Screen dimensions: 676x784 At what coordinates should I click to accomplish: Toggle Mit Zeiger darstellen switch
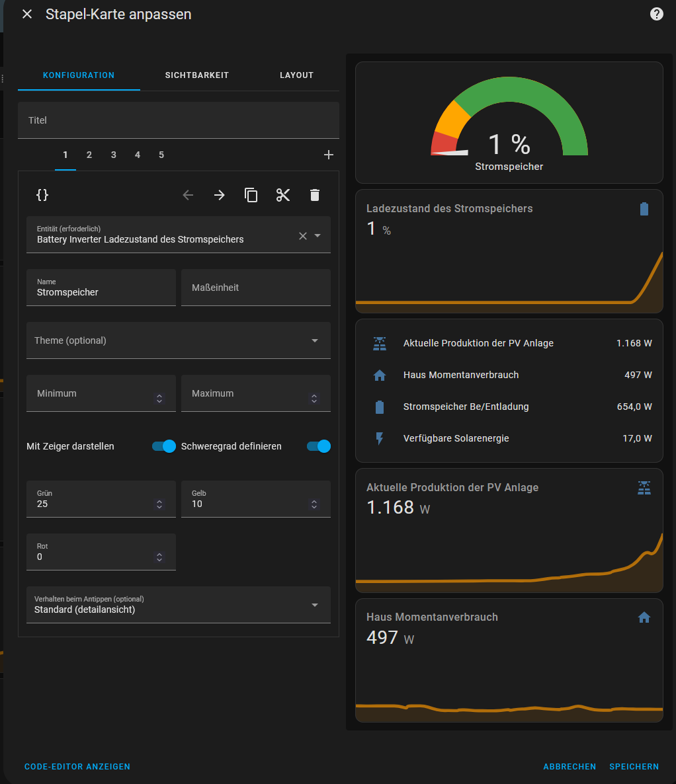[163, 446]
